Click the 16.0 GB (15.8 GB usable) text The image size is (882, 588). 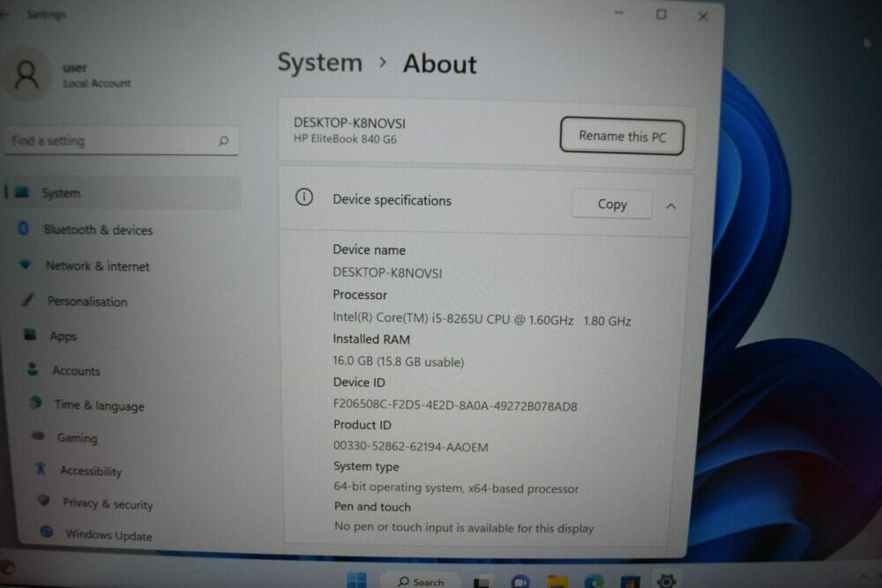coord(399,361)
